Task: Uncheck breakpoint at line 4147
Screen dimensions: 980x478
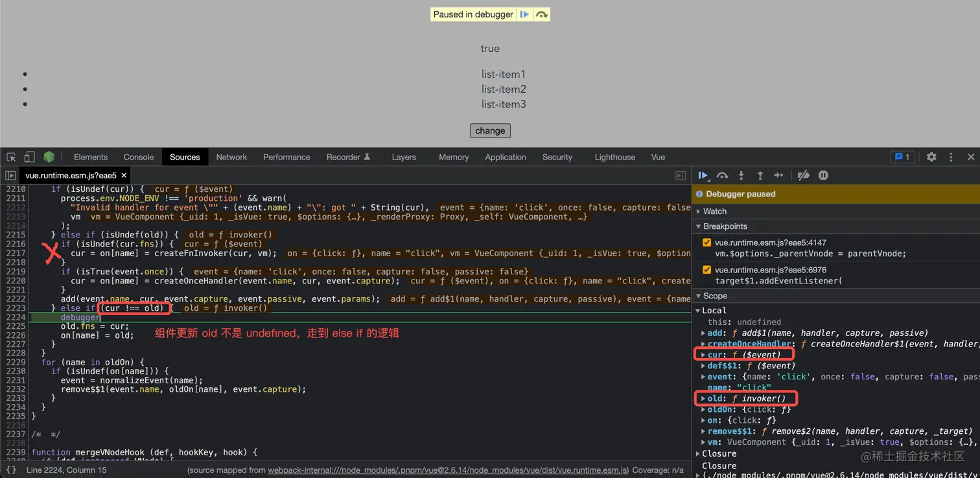Action: tap(706, 243)
